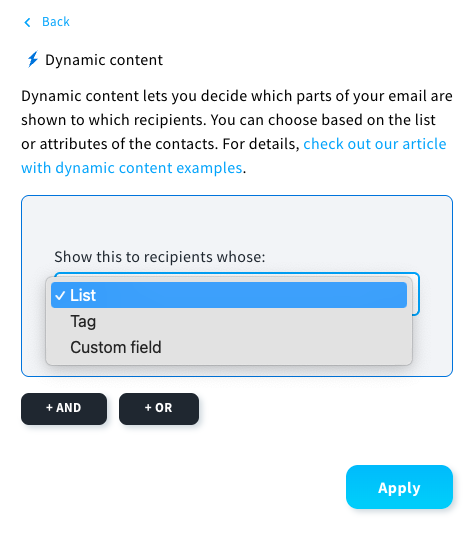
Task: Click the plus sign on AND button
Action: tap(49, 407)
